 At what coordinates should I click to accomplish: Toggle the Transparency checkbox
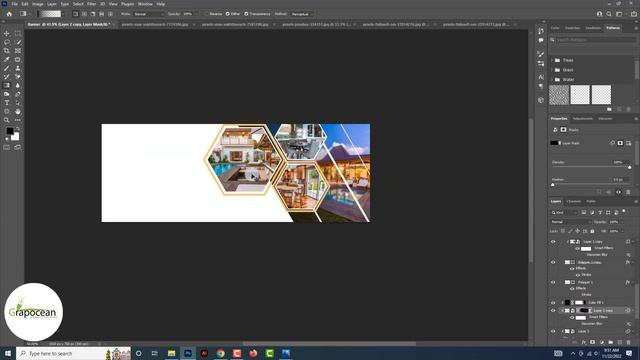point(246,14)
